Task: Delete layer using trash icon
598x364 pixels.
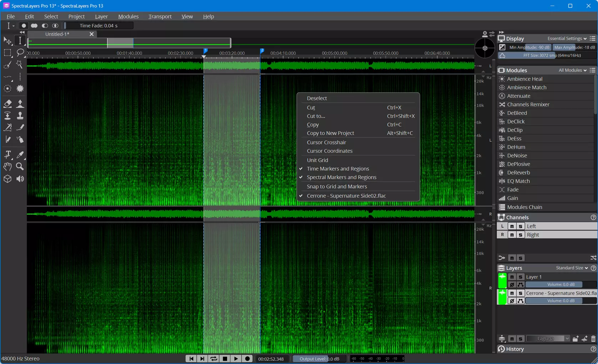Action: tap(593, 339)
